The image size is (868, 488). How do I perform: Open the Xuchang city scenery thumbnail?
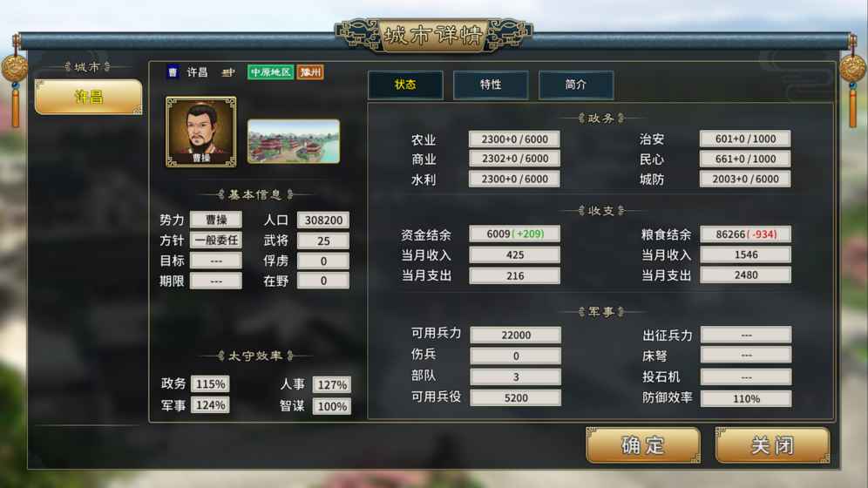[294, 141]
